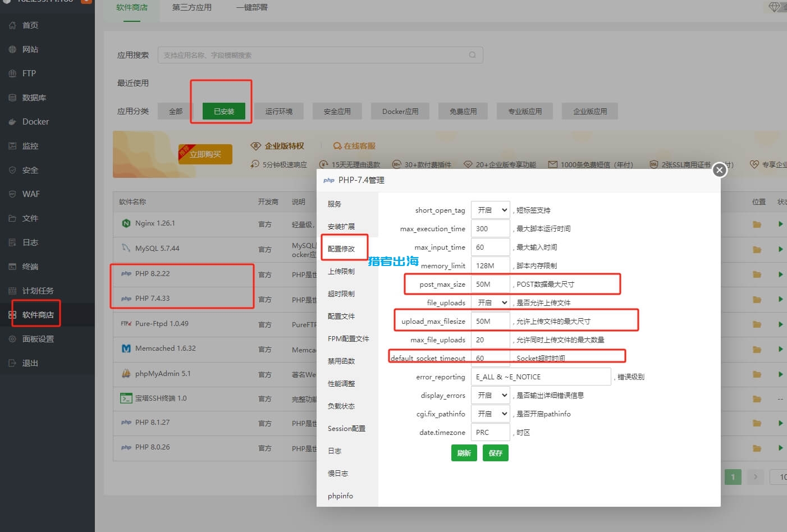Open 终端 terminal in the sidebar
This screenshot has height=532, width=787.
(30, 267)
